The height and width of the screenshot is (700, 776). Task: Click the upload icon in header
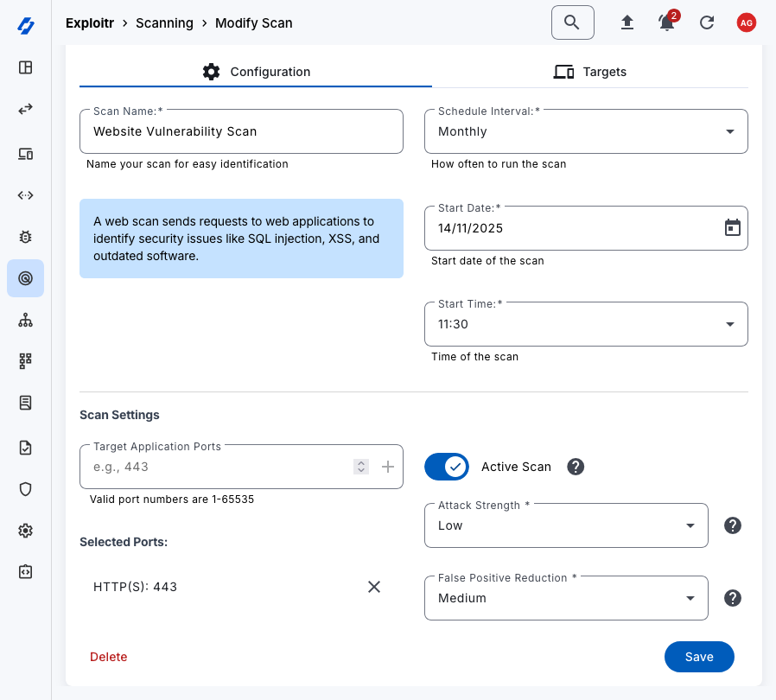pos(627,22)
